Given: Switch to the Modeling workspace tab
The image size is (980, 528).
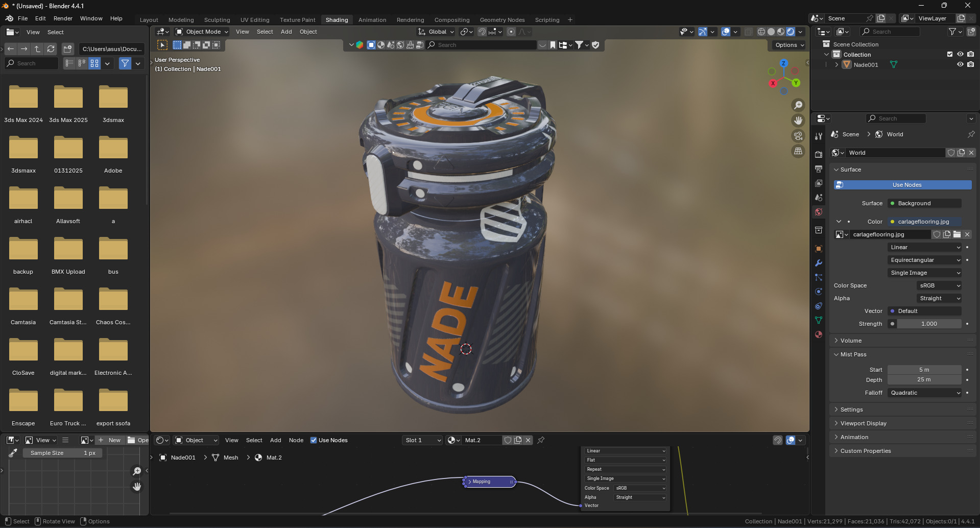Looking at the screenshot, I should [x=181, y=20].
